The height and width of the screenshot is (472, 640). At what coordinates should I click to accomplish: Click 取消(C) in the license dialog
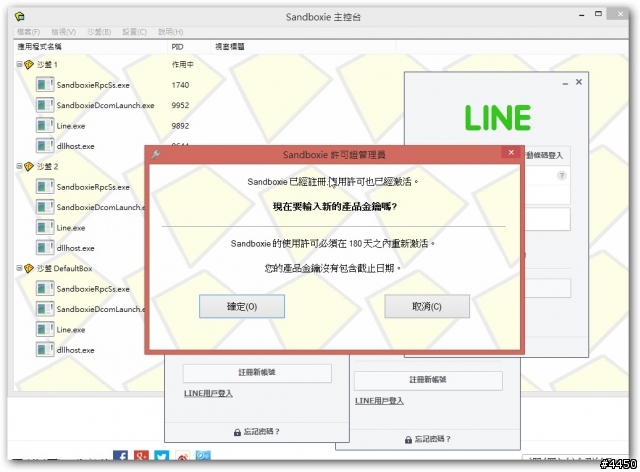pyautogui.click(x=427, y=306)
